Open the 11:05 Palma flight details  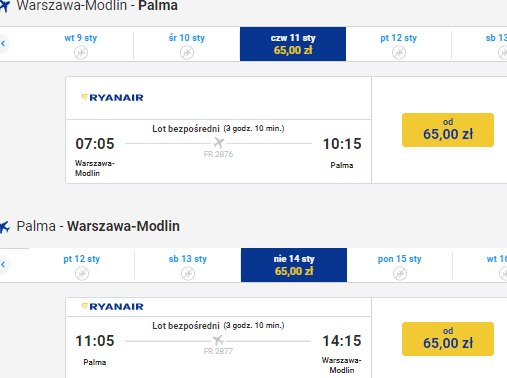219,347
